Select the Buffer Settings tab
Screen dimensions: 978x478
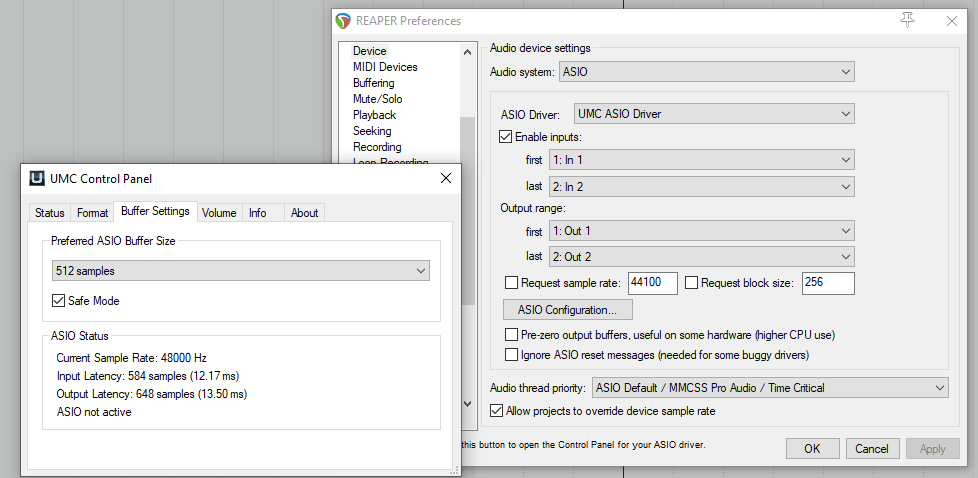(x=155, y=211)
